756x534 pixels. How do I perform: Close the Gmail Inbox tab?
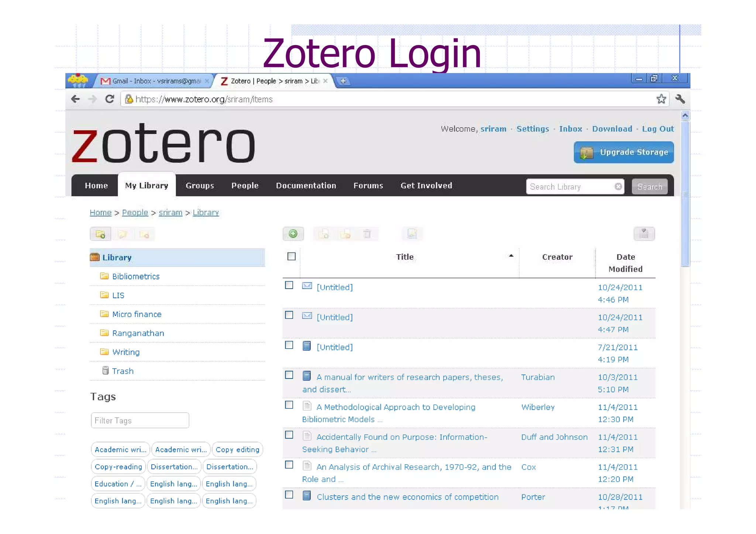(207, 81)
